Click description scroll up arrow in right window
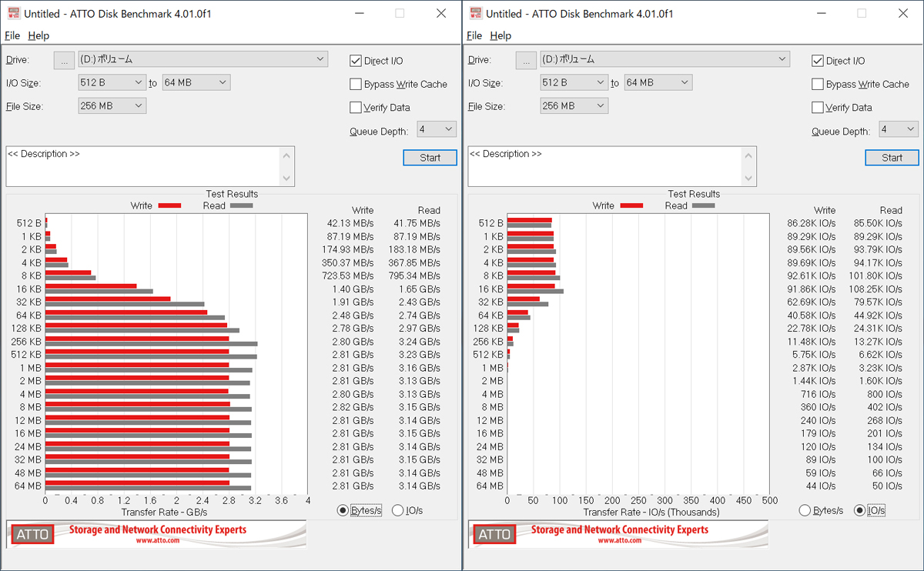924x571 pixels. (750, 155)
